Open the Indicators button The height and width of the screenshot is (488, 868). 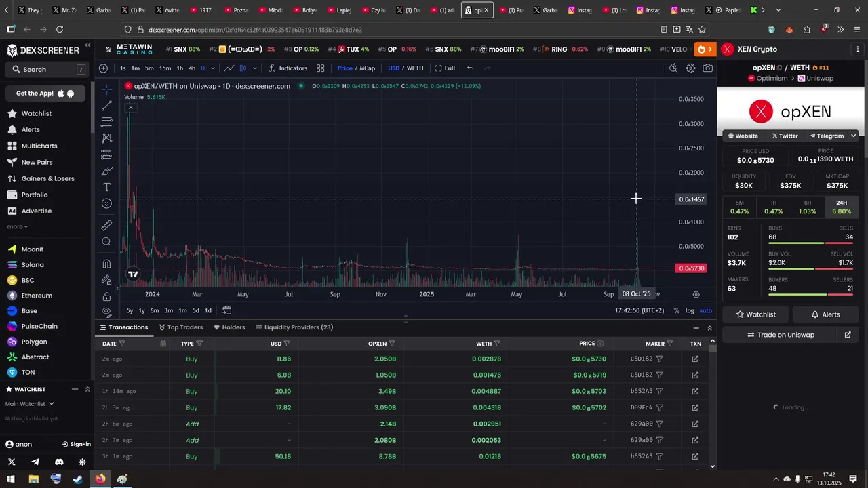[288, 68]
